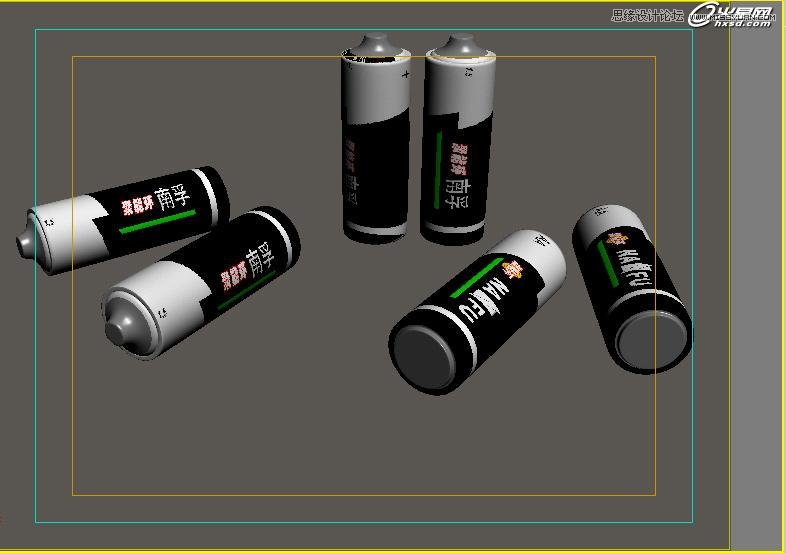The height and width of the screenshot is (553, 786).
Task: Click the metal positive tip of the left upright battery
Action: tap(375, 45)
